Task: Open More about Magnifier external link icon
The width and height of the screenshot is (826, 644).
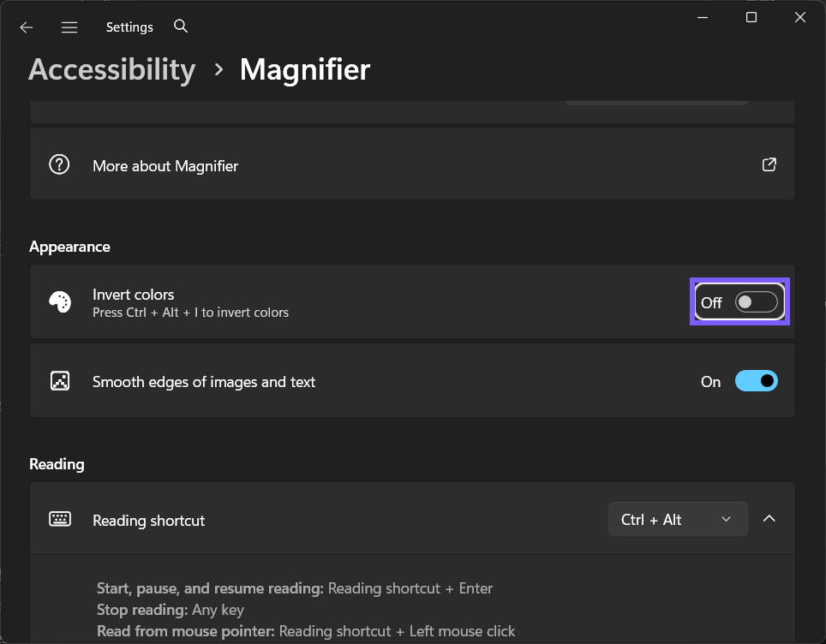Action: pyautogui.click(x=769, y=164)
